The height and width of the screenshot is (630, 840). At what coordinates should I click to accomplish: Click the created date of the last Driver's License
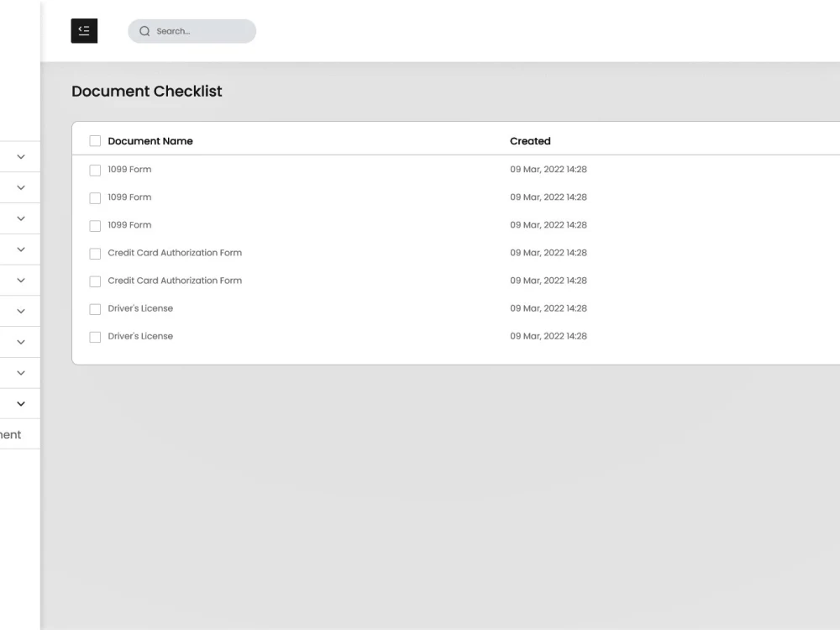[x=548, y=337]
